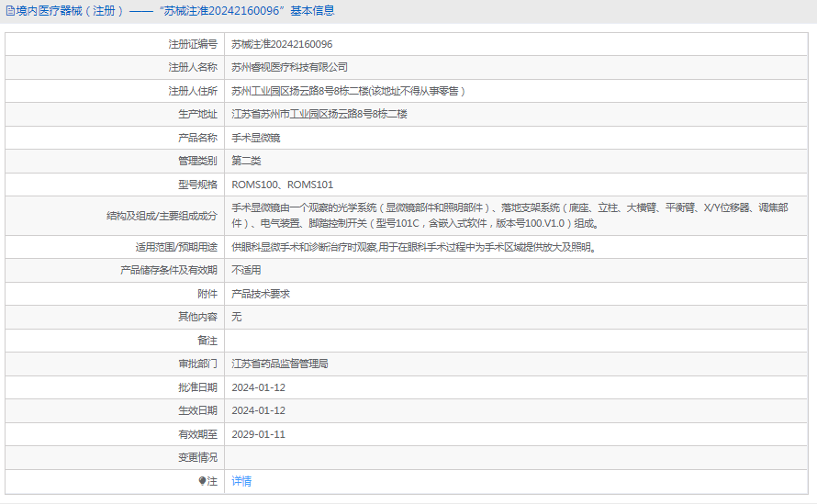
Task: Select the 注册人住所 address value
Action: click(348, 91)
